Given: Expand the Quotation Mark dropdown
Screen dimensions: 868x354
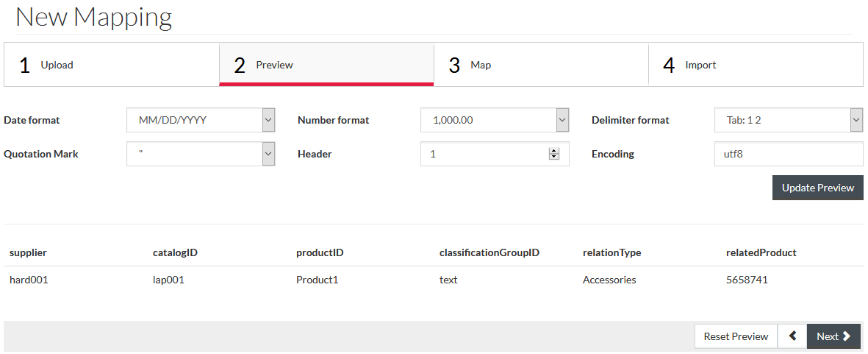Looking at the screenshot, I should (201, 154).
